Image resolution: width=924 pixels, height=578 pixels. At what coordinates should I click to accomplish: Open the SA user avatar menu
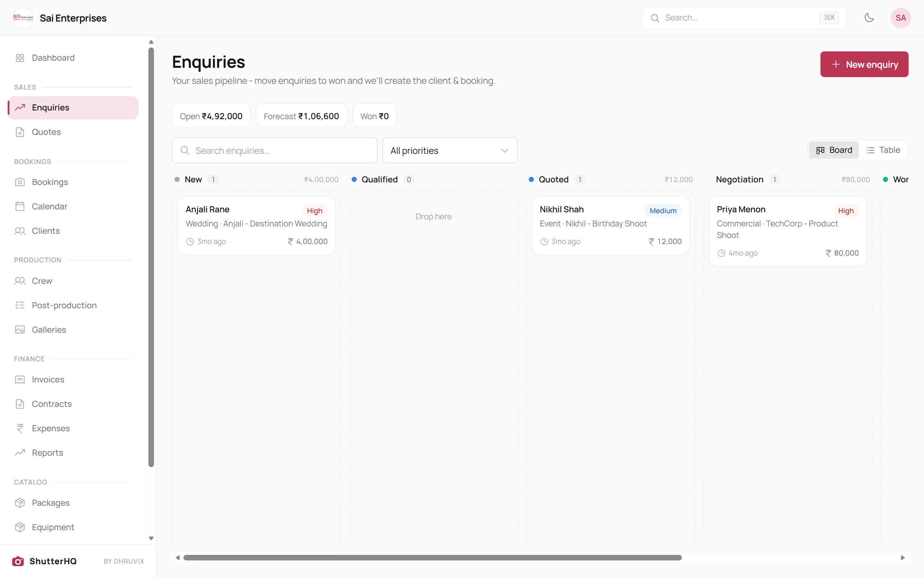pyautogui.click(x=900, y=18)
